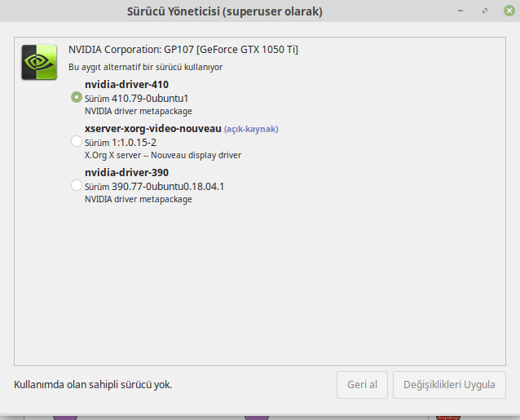Click the (açık-kaynak) label

coord(251,129)
